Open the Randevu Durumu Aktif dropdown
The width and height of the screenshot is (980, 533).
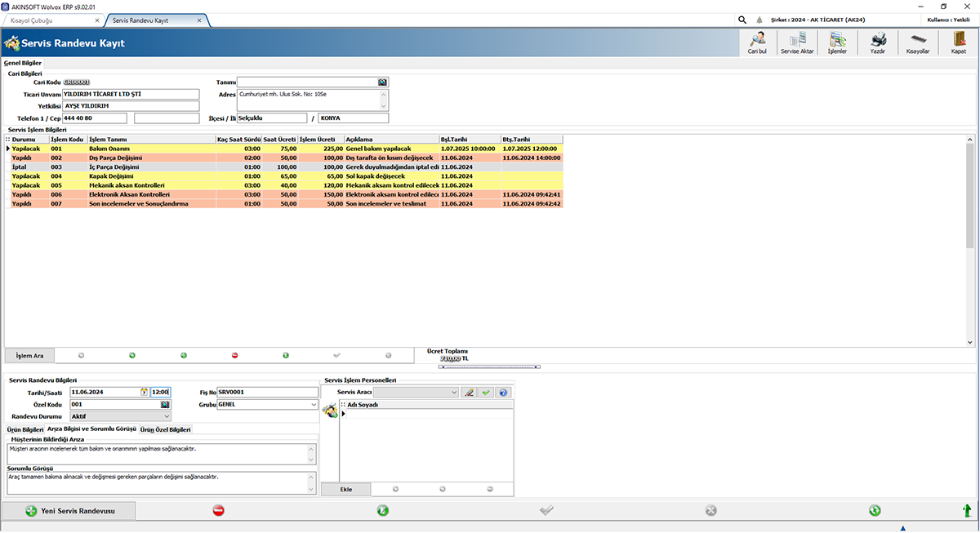point(167,416)
